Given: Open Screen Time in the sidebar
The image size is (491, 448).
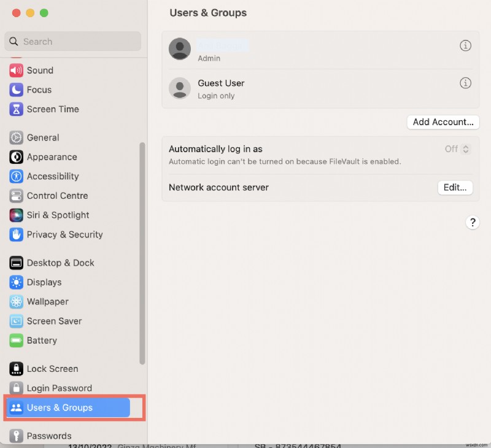Looking at the screenshot, I should (53, 109).
